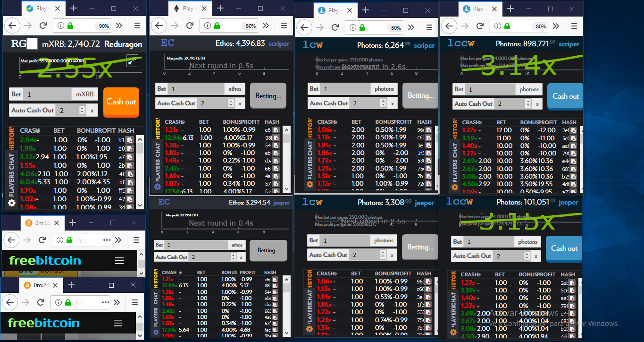
Task: Click the 4.50x crash value in lccw scriper history
Action: 469,184
